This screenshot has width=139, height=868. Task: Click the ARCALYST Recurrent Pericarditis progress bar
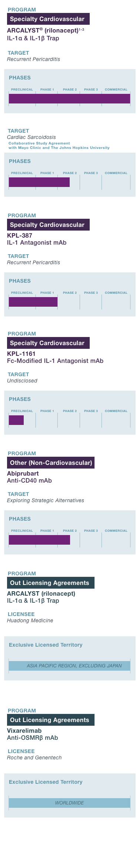point(69,99)
